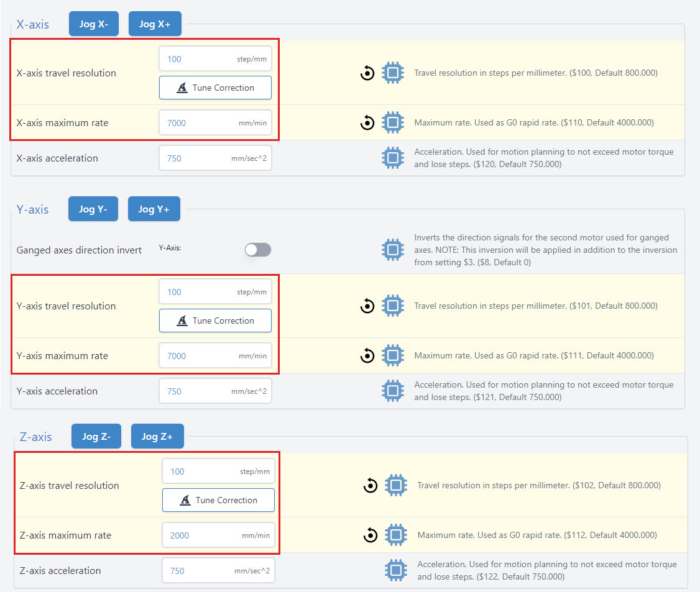Toggle Y-Axis ganged axes direction invert
Screen dimensions: 700x592
(x=258, y=250)
